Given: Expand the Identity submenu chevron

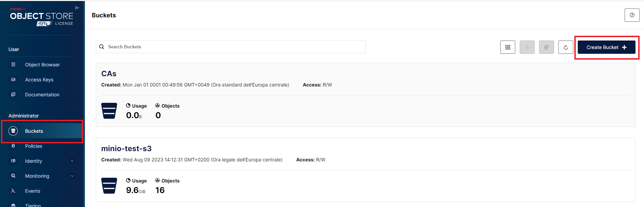Looking at the screenshot, I should pos(72,161).
